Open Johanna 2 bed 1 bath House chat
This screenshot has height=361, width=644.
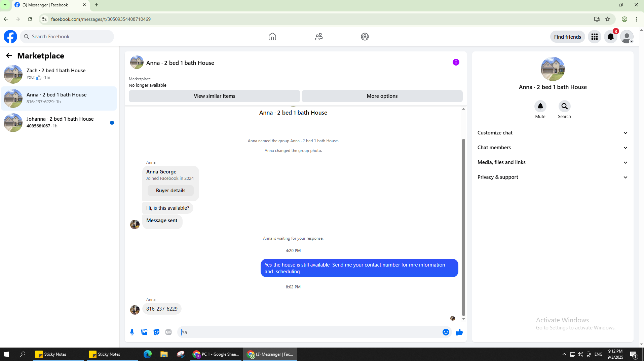59,122
